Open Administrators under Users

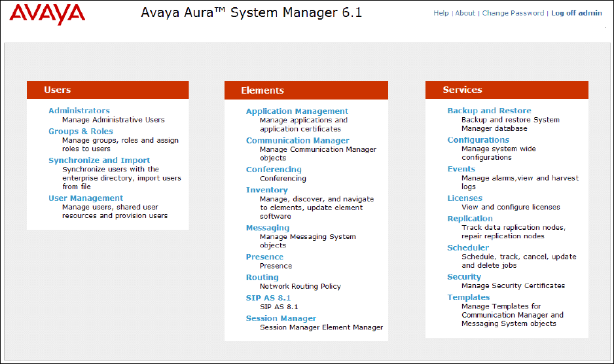click(79, 111)
